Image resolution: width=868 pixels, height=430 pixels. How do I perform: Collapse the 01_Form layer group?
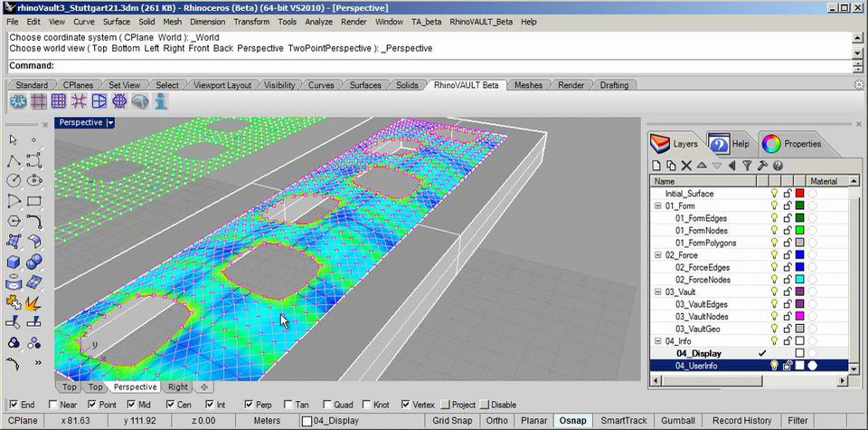point(658,206)
